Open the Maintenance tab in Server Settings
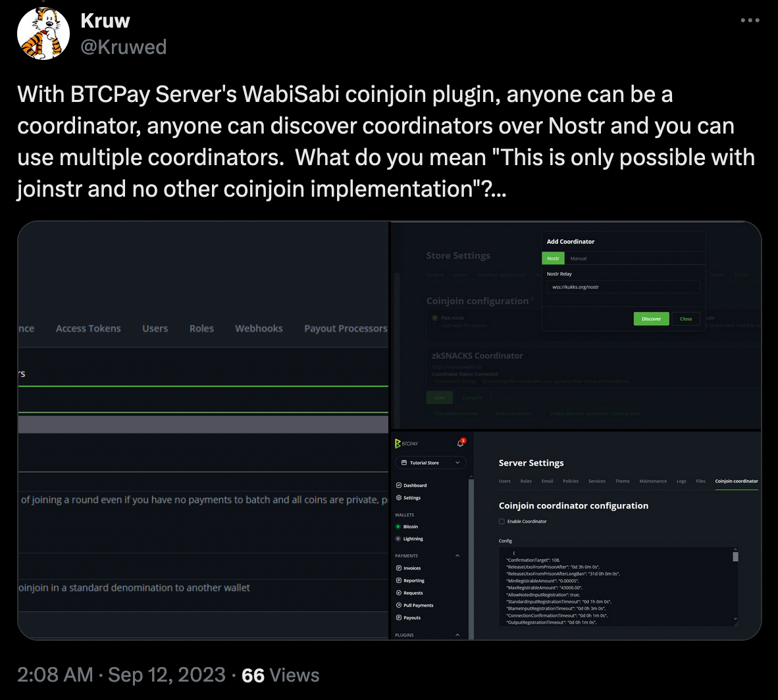Image resolution: width=778 pixels, height=700 pixels. point(653,481)
